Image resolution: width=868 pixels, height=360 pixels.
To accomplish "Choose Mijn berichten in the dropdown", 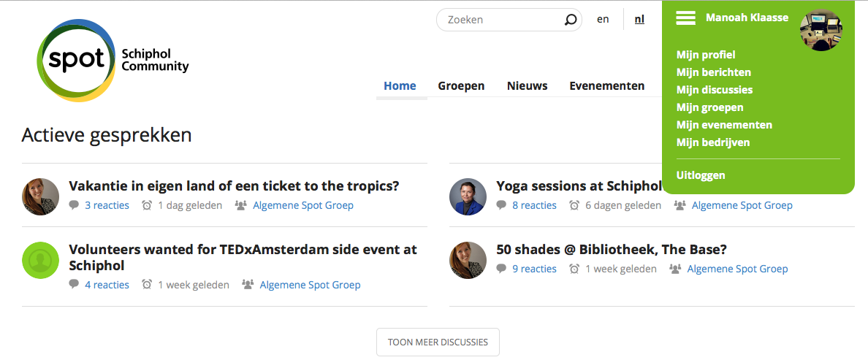I will click(x=714, y=72).
